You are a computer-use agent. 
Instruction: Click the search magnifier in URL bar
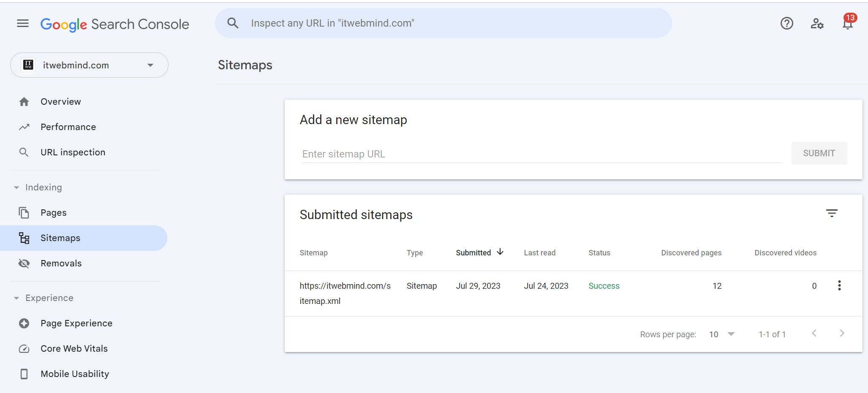(x=233, y=23)
